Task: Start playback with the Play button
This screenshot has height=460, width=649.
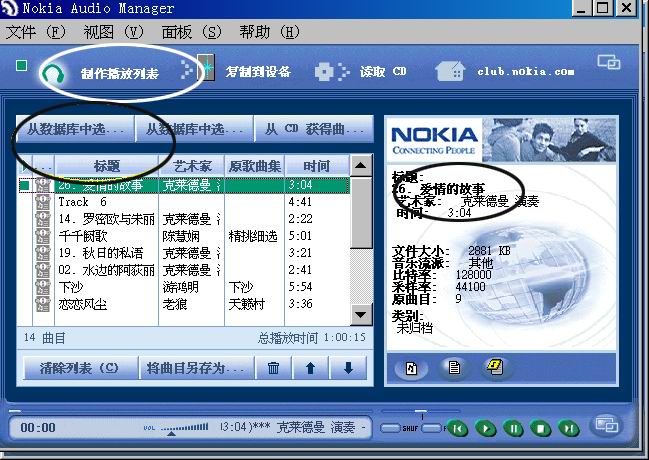Action: click(x=486, y=429)
